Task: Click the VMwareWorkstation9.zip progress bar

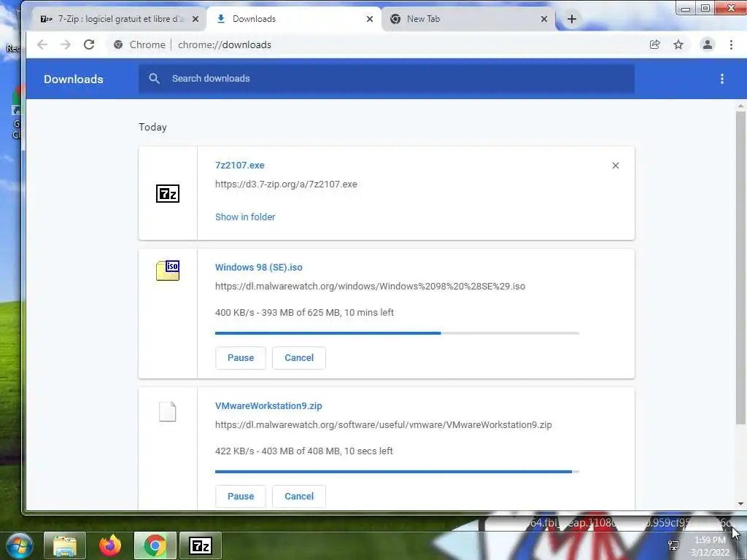Action: click(397, 472)
